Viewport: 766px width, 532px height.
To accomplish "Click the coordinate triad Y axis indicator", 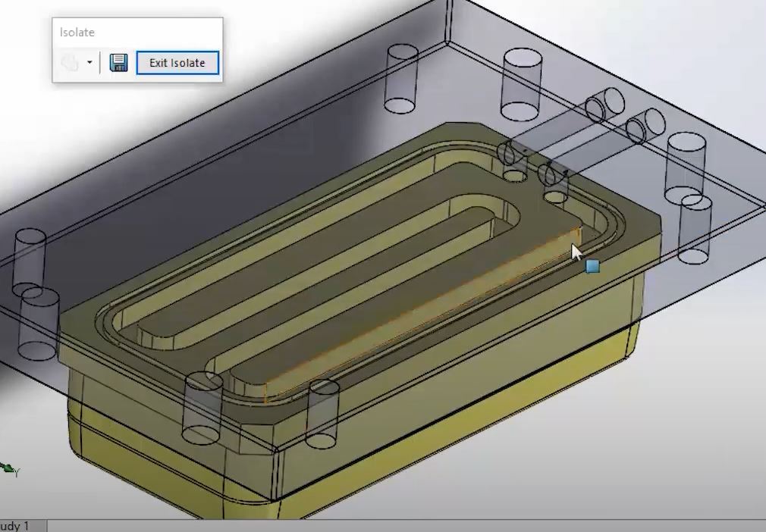I will 9,470.
